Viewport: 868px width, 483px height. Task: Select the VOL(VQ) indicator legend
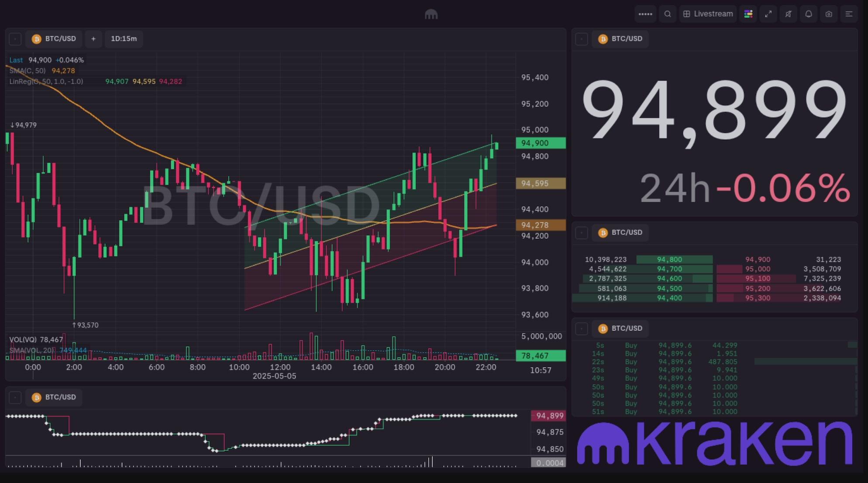[23, 340]
